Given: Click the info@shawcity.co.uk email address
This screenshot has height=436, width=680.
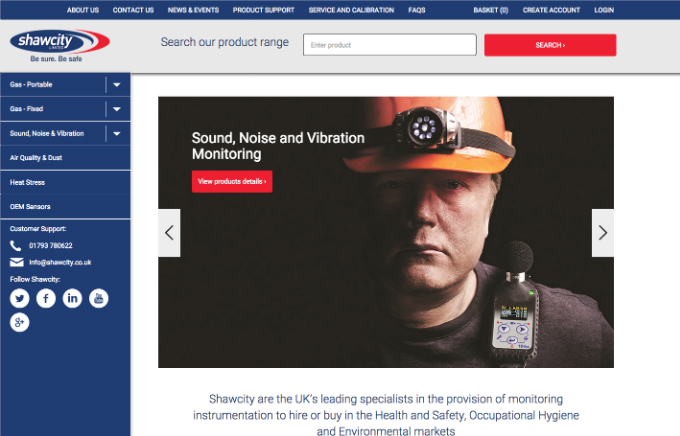Looking at the screenshot, I should click(x=60, y=262).
